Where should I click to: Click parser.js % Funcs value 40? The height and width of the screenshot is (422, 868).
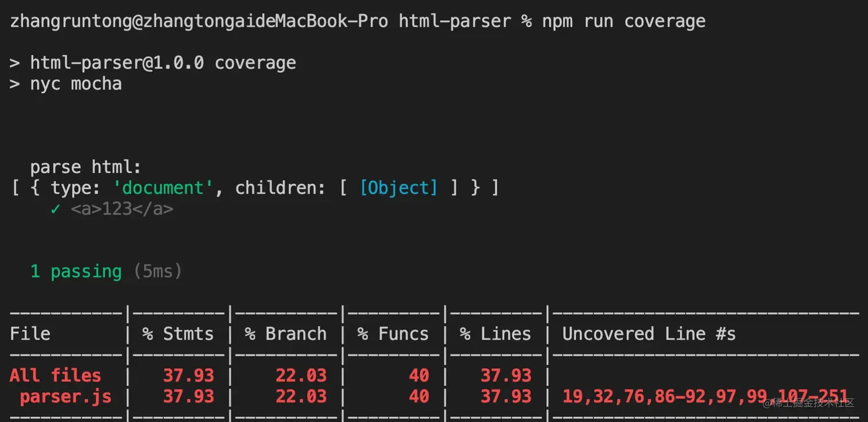(418, 396)
